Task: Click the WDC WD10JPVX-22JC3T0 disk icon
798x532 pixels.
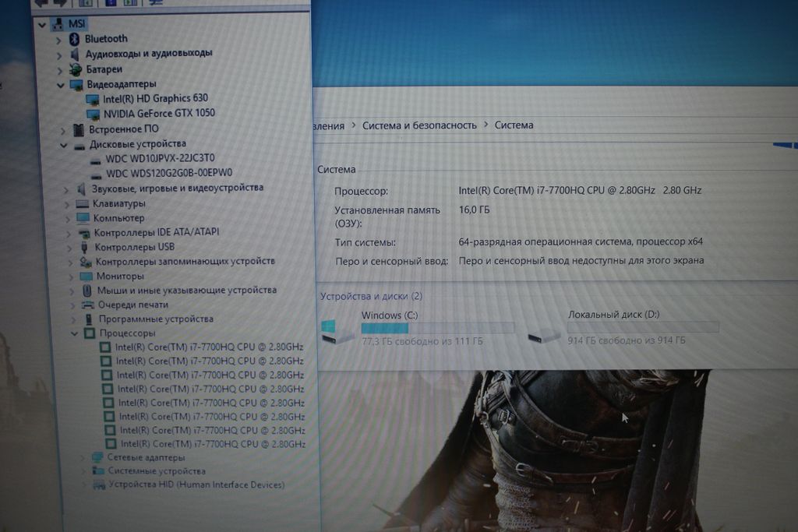Action: point(95,159)
